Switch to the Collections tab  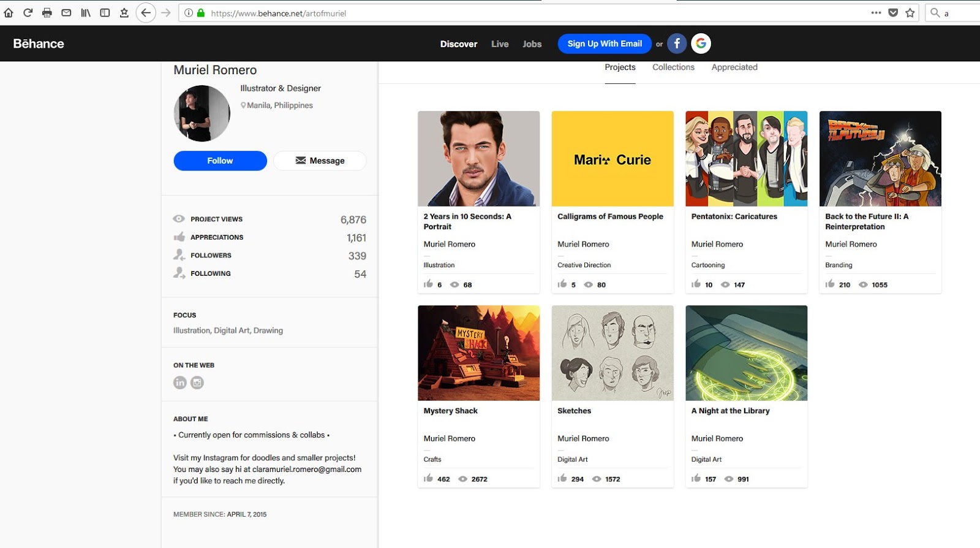click(673, 67)
